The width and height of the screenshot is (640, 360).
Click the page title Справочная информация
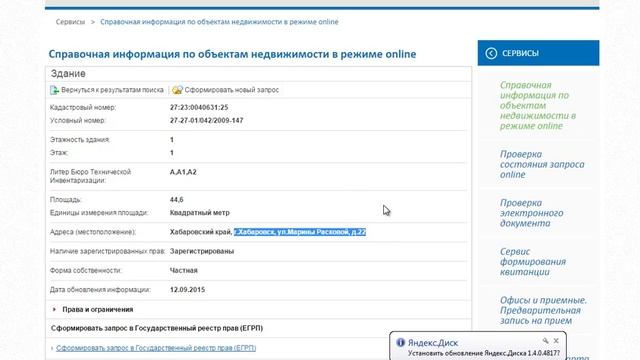[x=232, y=54]
